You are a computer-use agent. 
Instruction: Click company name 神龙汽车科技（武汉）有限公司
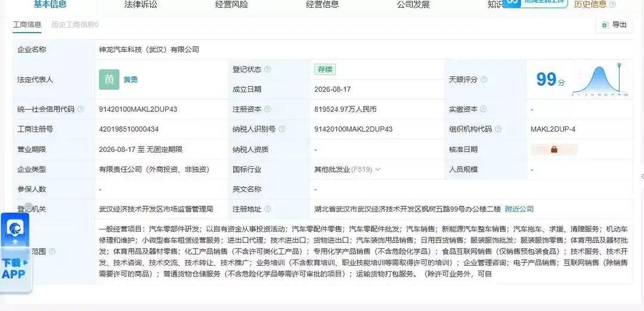click(x=149, y=49)
